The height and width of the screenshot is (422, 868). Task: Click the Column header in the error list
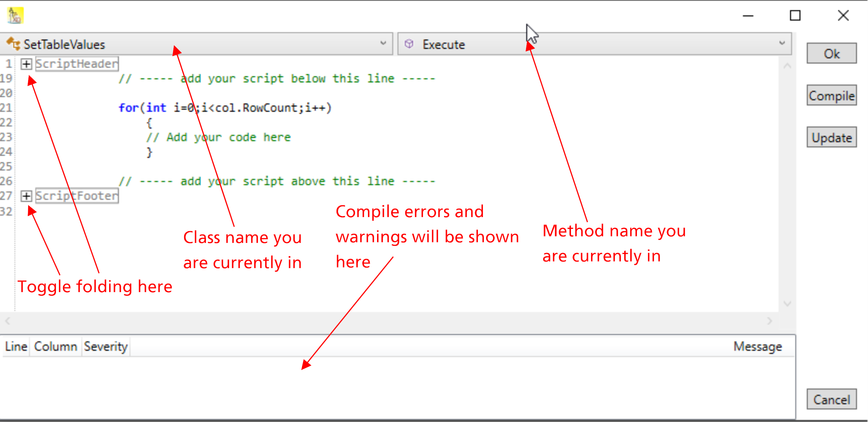click(55, 346)
